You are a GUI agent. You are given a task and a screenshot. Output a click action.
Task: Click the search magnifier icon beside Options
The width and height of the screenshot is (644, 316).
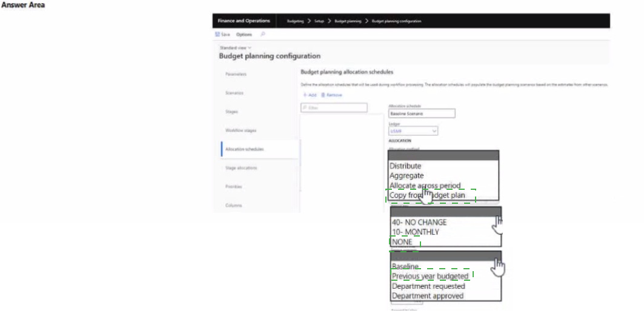262,34
